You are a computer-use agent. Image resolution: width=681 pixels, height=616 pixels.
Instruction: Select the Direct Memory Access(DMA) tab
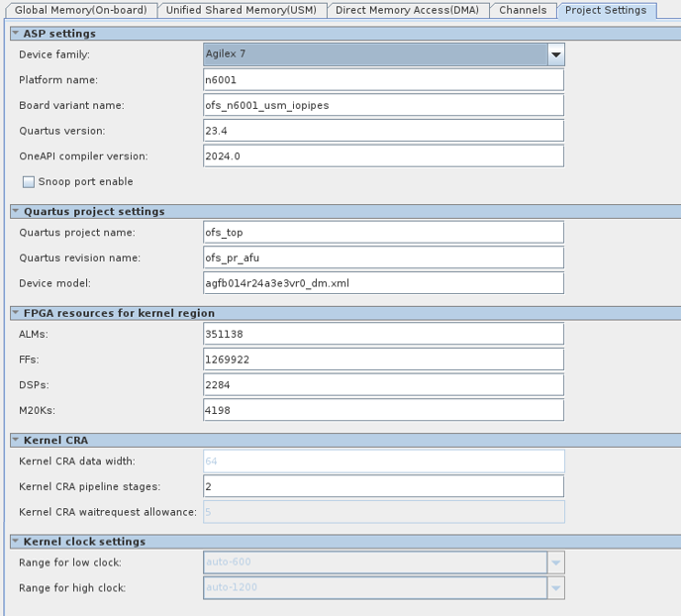click(407, 10)
